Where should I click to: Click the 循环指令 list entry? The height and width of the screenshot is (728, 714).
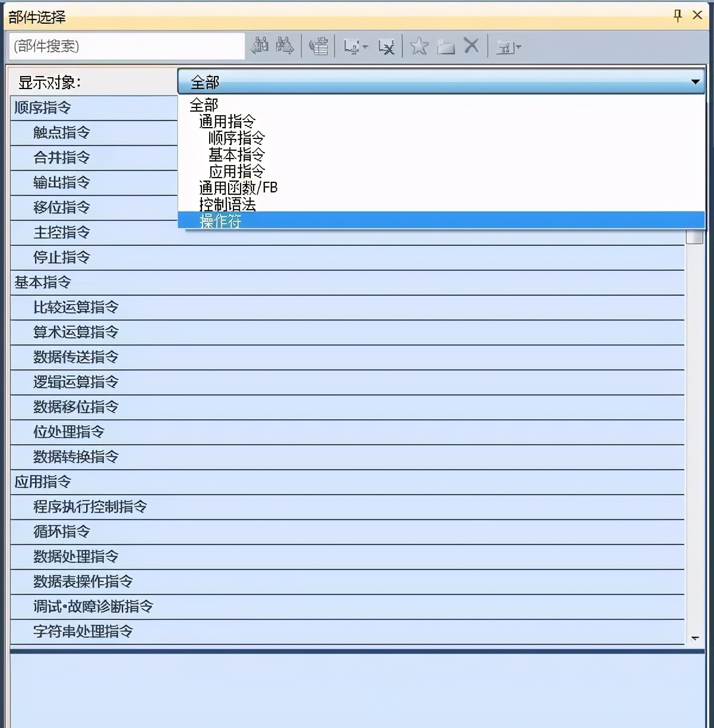tap(62, 531)
